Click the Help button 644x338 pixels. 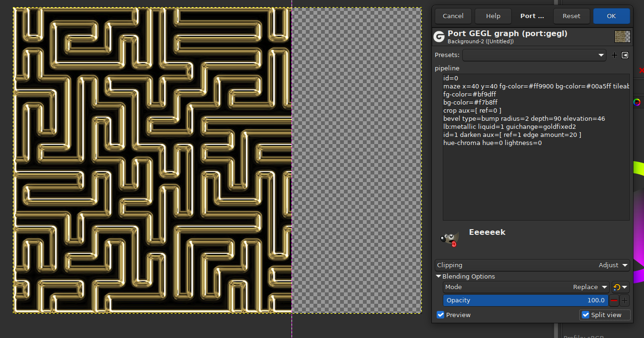click(x=493, y=16)
